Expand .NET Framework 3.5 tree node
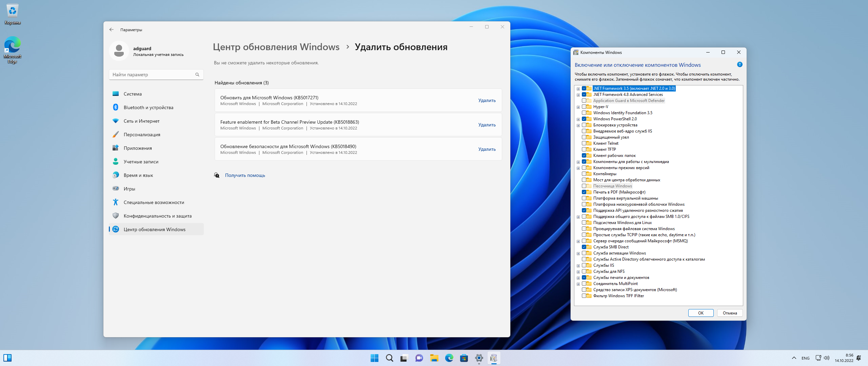This screenshot has width=868, height=366. pos(578,89)
